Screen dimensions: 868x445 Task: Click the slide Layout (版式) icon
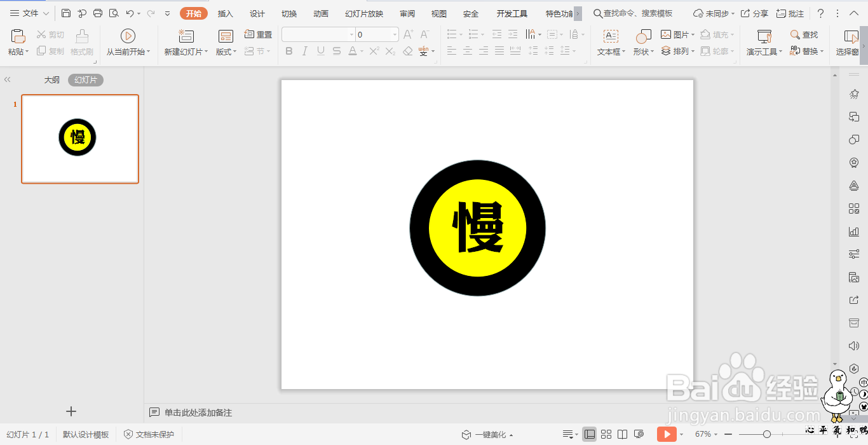tap(226, 36)
